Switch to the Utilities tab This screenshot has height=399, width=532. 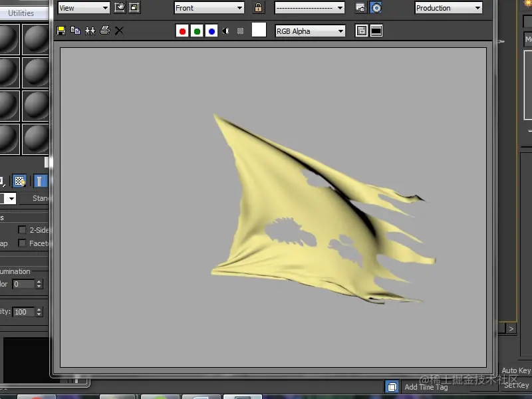coord(21,13)
